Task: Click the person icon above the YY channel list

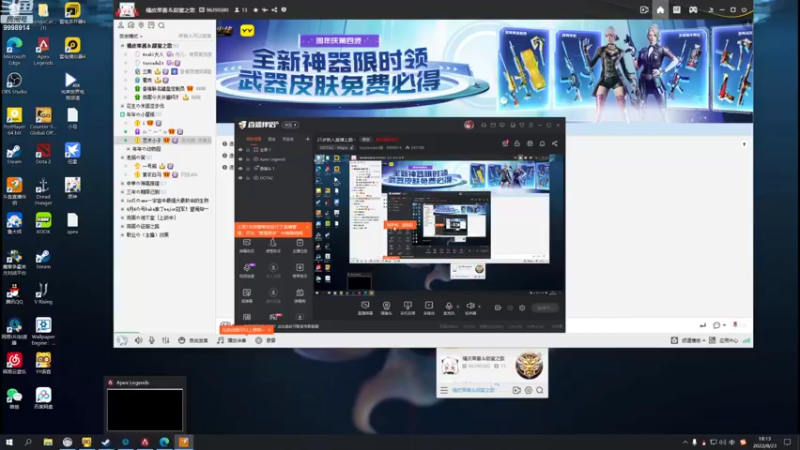Action: (x=121, y=25)
